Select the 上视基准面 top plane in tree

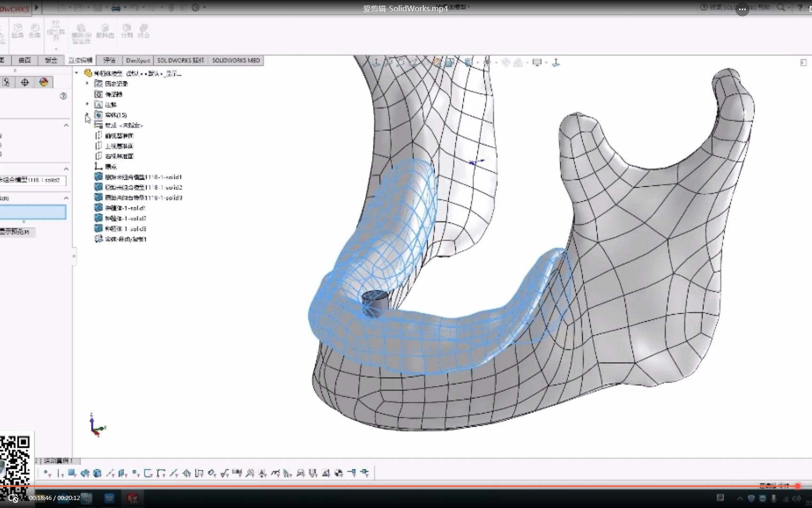pos(114,146)
